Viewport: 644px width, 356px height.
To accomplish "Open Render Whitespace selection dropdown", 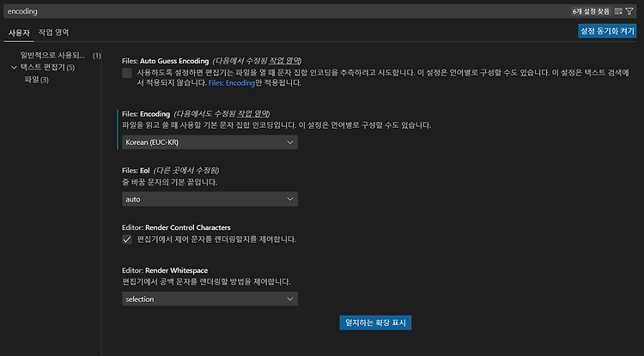I will tap(210, 299).
